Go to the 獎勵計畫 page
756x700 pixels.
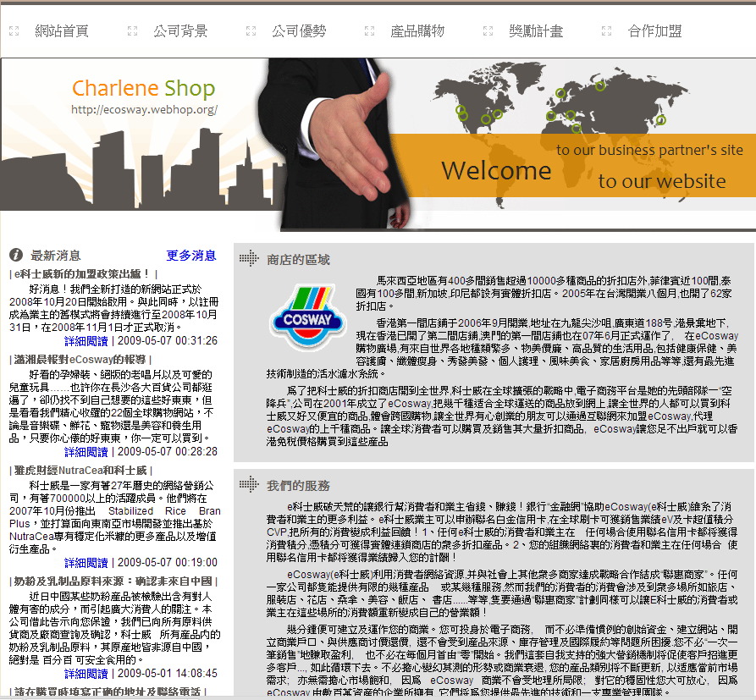point(535,31)
